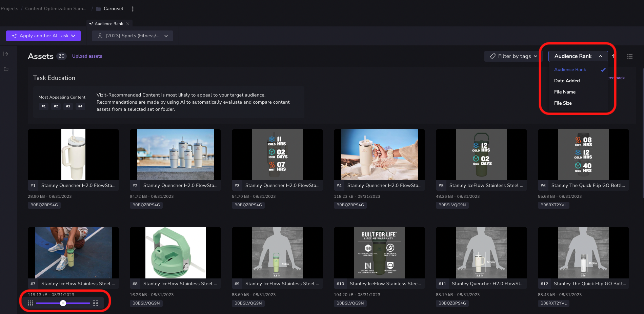Expand the left sidebar panel
Viewport: 644px width, 314px height.
point(6,54)
